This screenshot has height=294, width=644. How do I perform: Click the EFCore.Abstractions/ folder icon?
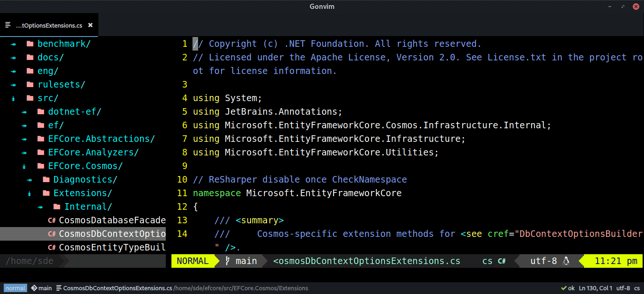[x=40, y=139]
